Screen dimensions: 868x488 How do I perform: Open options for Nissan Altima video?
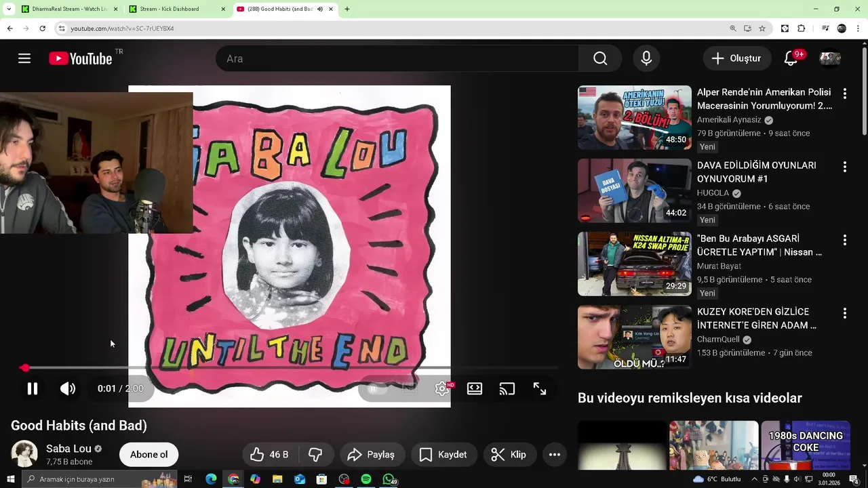[844, 240]
